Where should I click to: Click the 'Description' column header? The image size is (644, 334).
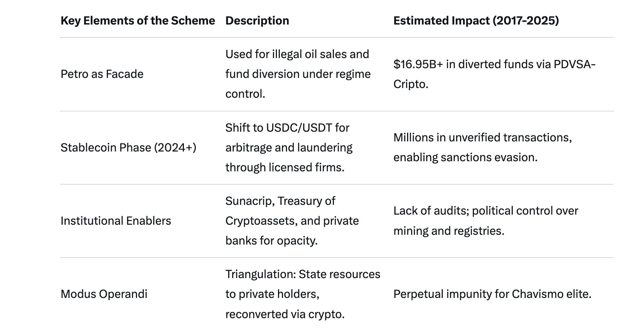[257, 21]
